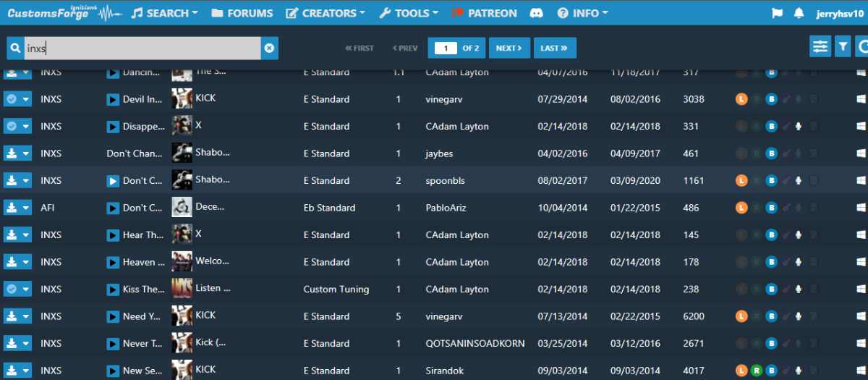
Task: Open the filter funnel button
Action: click(842, 47)
